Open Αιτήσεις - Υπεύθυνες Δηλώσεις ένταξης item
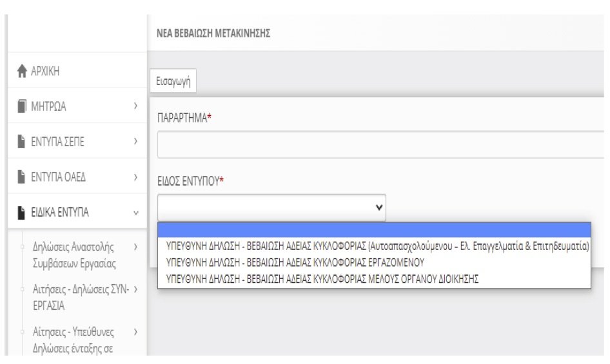This screenshot has height=364, width=610. tap(73, 341)
